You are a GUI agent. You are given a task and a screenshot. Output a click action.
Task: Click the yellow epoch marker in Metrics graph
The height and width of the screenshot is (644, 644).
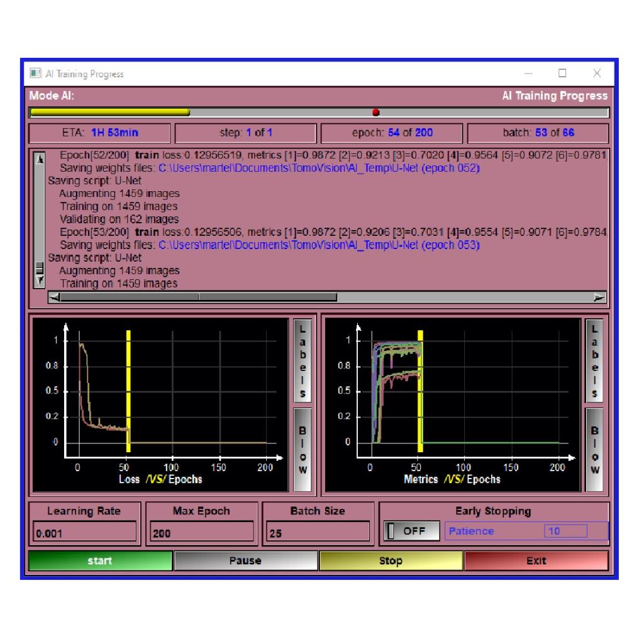point(420,391)
